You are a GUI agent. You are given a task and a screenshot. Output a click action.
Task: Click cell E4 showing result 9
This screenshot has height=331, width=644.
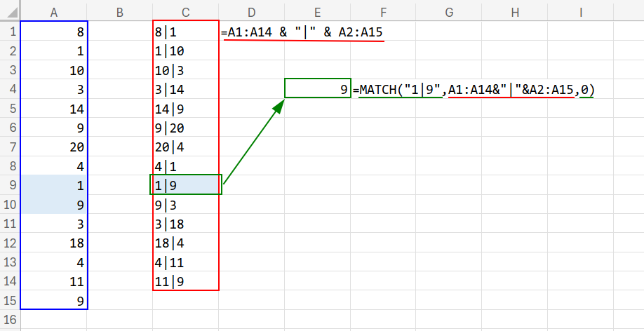pos(318,89)
